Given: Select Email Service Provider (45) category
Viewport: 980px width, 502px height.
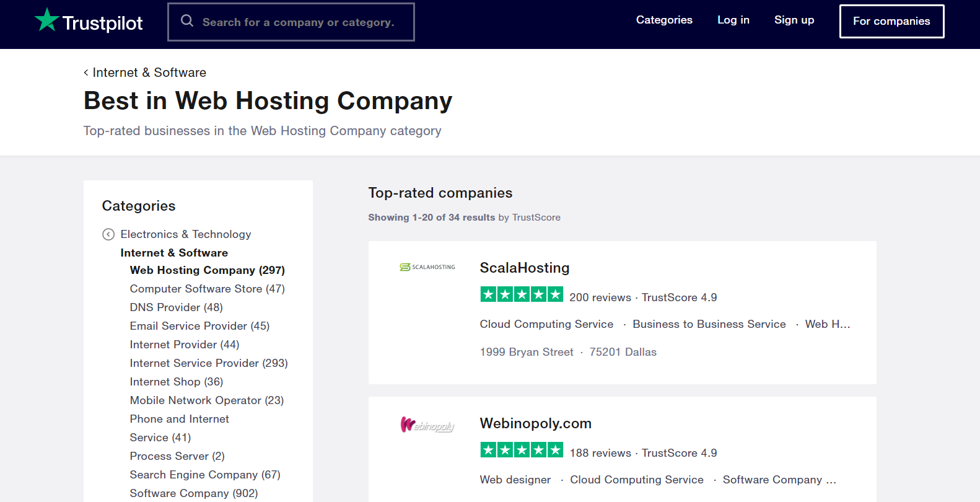Looking at the screenshot, I should [199, 326].
